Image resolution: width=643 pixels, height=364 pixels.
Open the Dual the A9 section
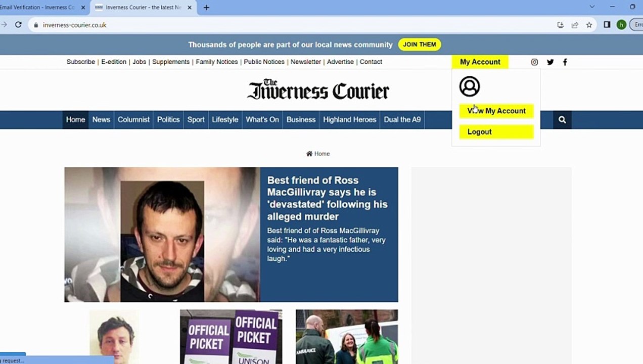click(x=402, y=120)
